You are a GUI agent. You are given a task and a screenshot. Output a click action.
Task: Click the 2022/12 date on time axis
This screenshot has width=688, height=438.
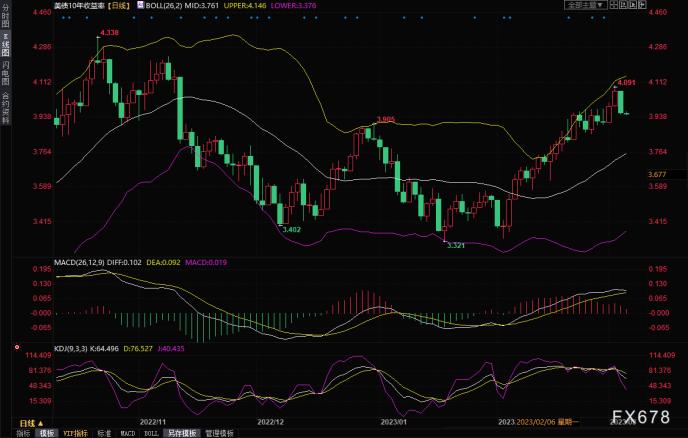point(270,422)
